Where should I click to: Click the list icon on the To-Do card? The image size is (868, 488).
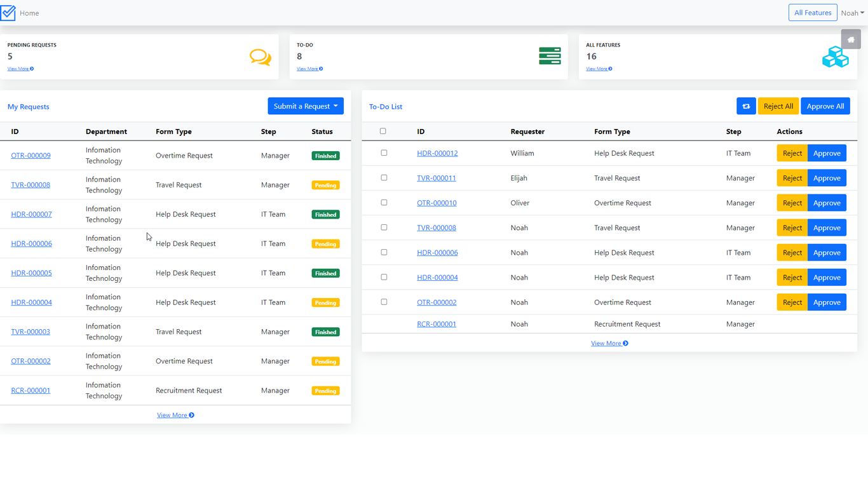point(550,57)
